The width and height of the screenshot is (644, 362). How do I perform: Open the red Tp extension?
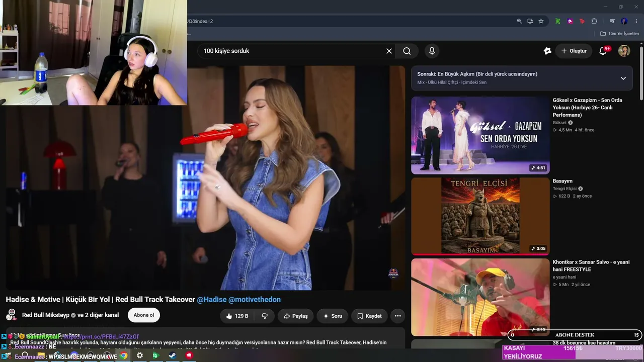(582, 21)
